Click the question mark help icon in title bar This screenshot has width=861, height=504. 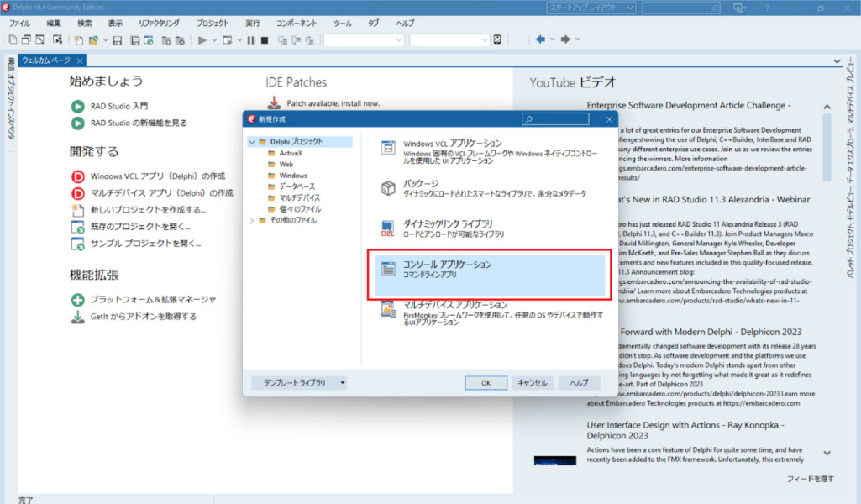point(767,8)
